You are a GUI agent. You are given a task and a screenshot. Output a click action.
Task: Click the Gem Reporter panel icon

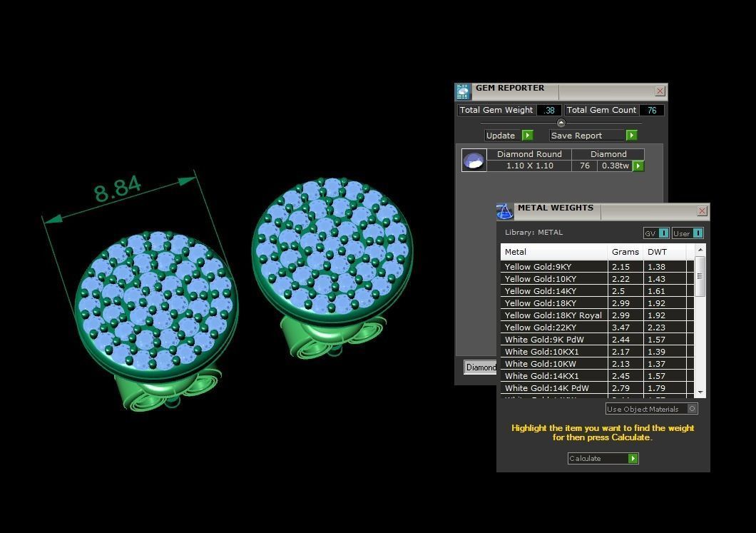pos(463,91)
